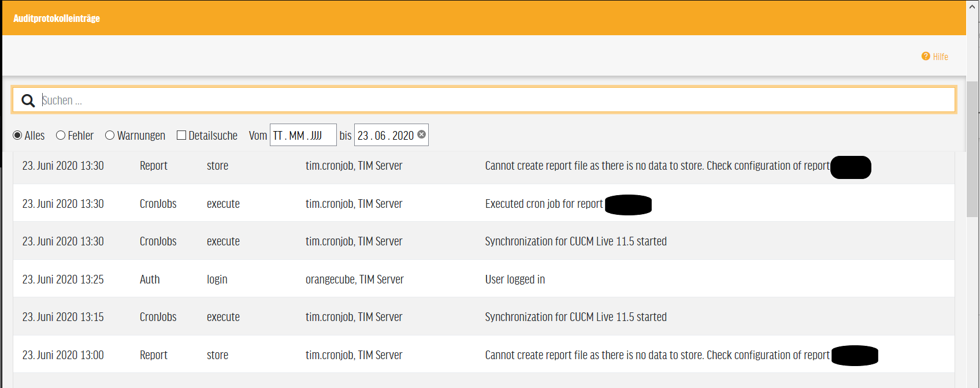
Task: Open the Hilfe help link
Action: (x=935, y=57)
